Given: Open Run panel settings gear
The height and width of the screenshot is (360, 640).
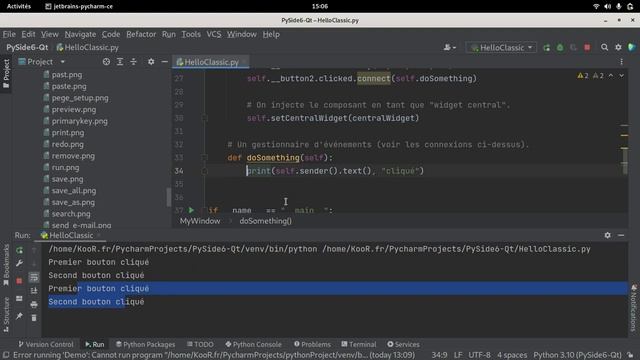Looking at the screenshot, I should tap(607, 235).
